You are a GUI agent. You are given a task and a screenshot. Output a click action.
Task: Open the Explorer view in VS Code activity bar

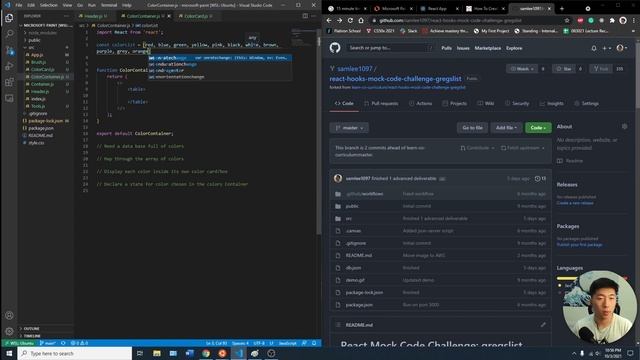(x=9, y=18)
